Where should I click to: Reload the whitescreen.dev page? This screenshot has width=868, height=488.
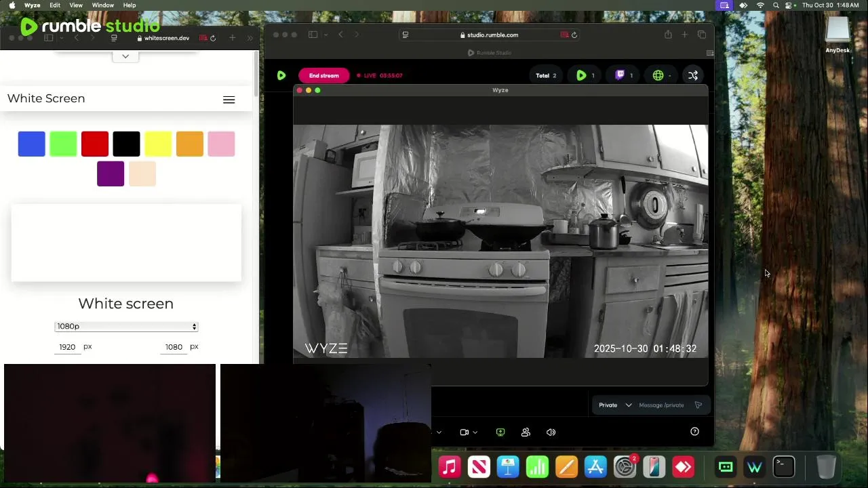tap(213, 38)
